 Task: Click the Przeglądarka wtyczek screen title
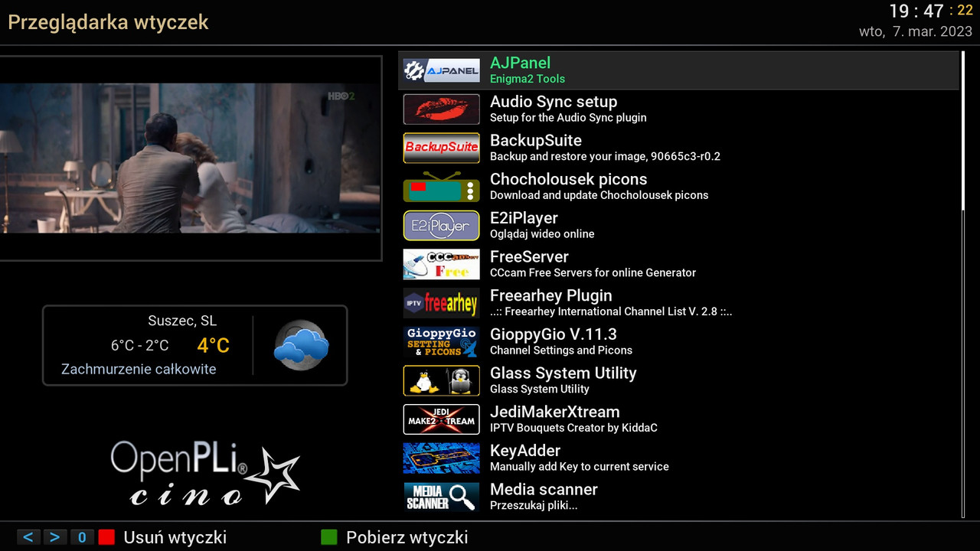(x=108, y=22)
